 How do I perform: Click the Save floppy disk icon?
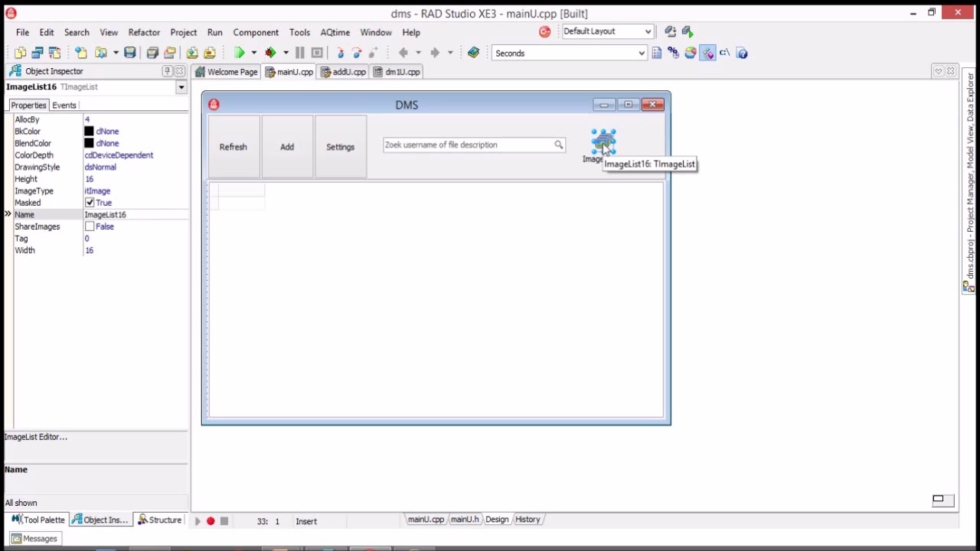point(130,53)
